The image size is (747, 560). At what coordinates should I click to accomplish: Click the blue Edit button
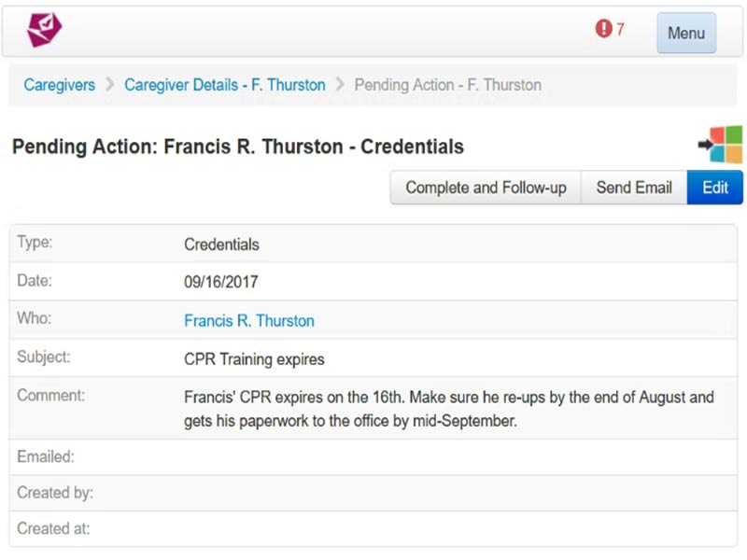coord(715,188)
